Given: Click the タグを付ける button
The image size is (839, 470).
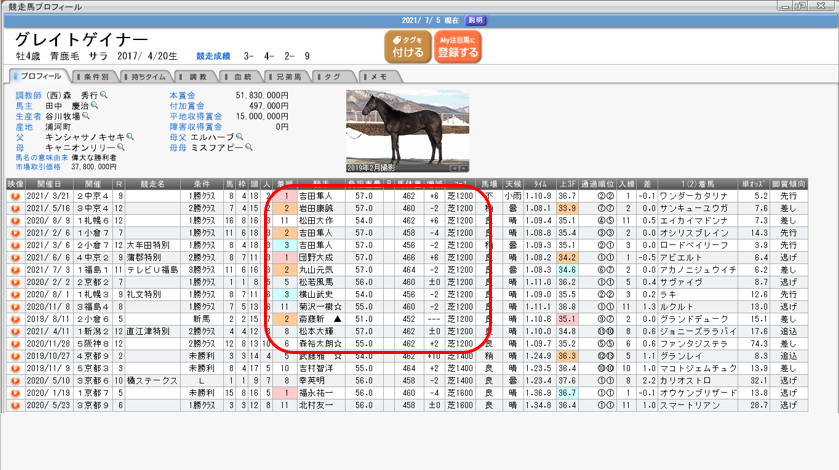Looking at the screenshot, I should (407, 46).
